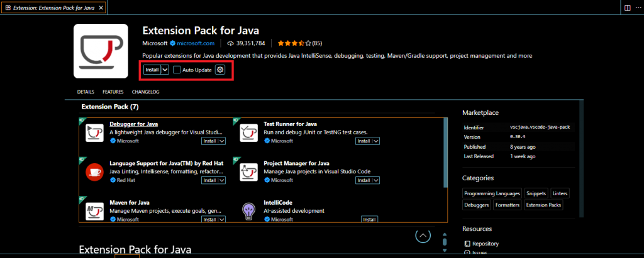
Task: Click the Repository book icon
Action: (467, 244)
